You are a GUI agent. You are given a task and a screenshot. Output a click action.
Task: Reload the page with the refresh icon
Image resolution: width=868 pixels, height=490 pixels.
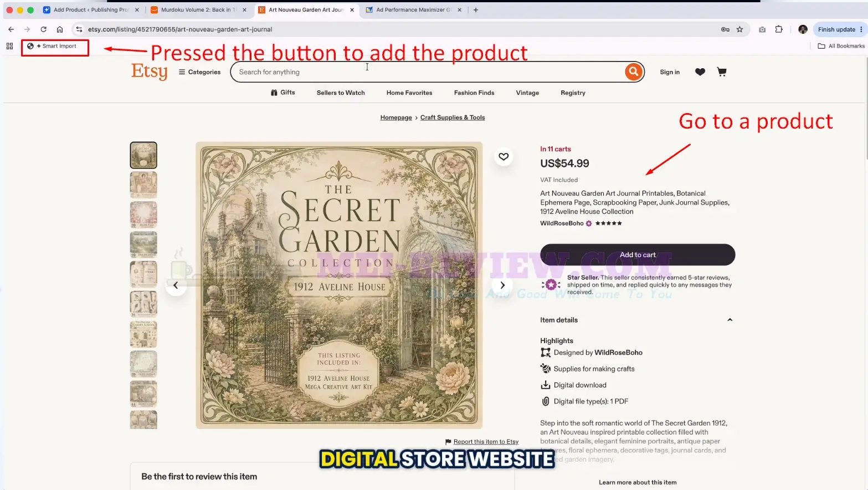point(43,29)
